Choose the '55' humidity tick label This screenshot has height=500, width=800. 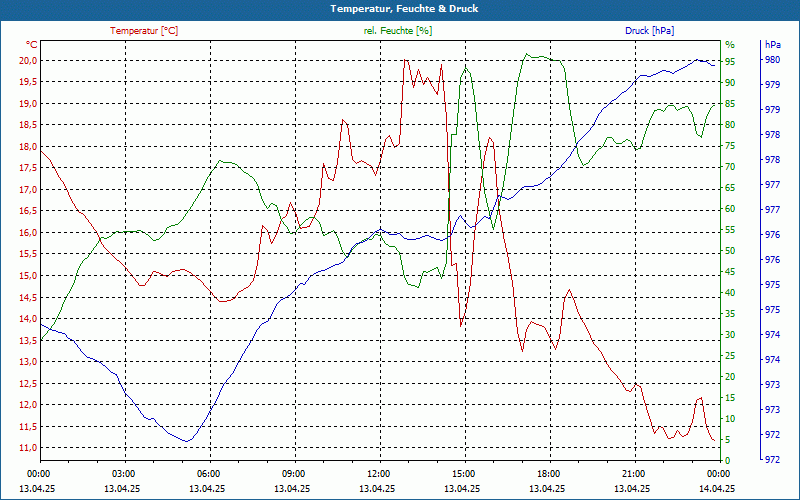click(x=730, y=230)
